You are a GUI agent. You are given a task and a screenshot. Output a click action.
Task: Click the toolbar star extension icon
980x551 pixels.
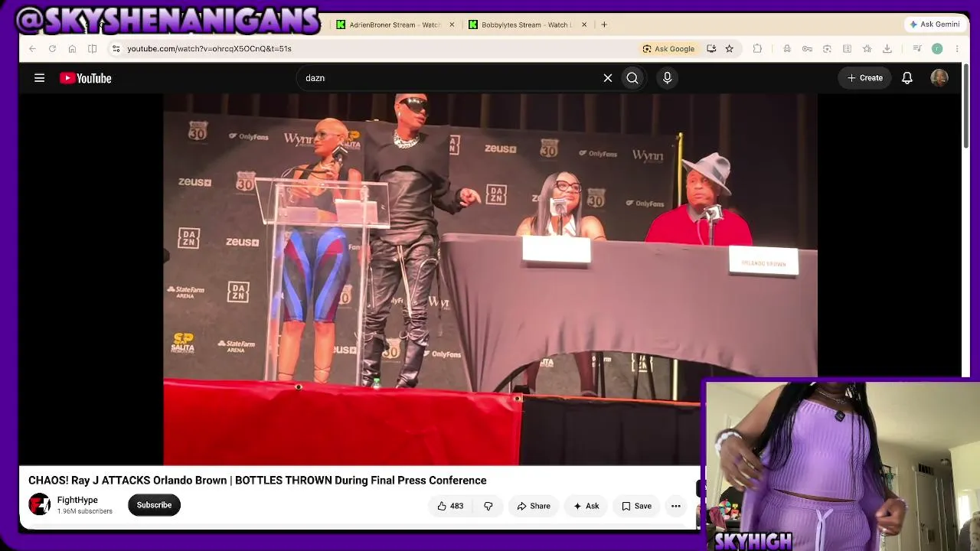867,49
